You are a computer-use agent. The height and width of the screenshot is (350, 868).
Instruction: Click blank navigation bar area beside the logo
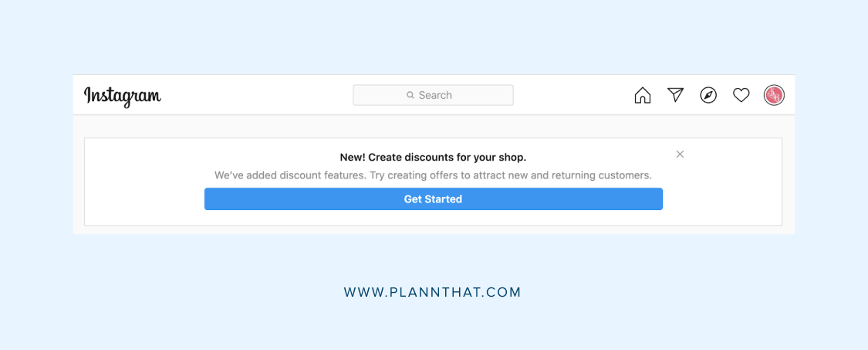click(255, 95)
